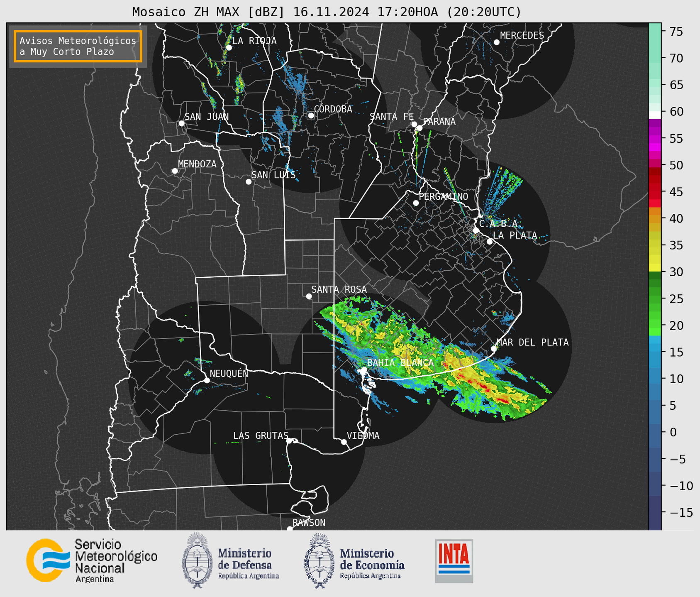700x597 pixels.
Task: Click the PERGAMINO city marker dot
Action: click(x=416, y=203)
